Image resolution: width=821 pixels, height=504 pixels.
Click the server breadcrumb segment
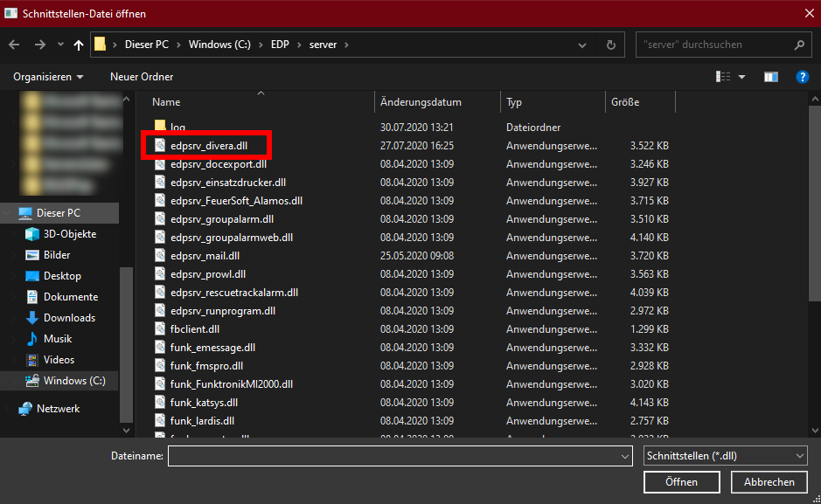(323, 45)
